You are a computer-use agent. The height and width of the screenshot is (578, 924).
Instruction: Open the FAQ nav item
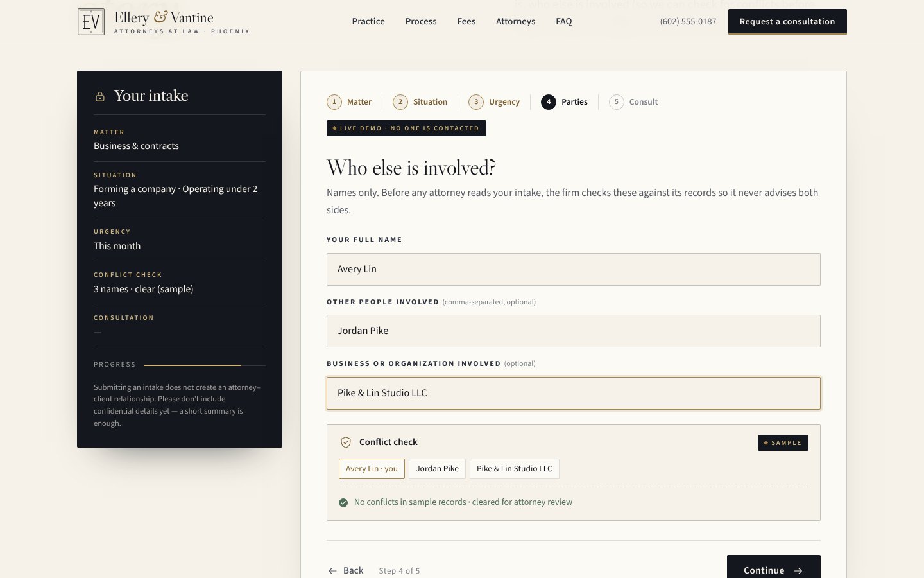click(564, 21)
